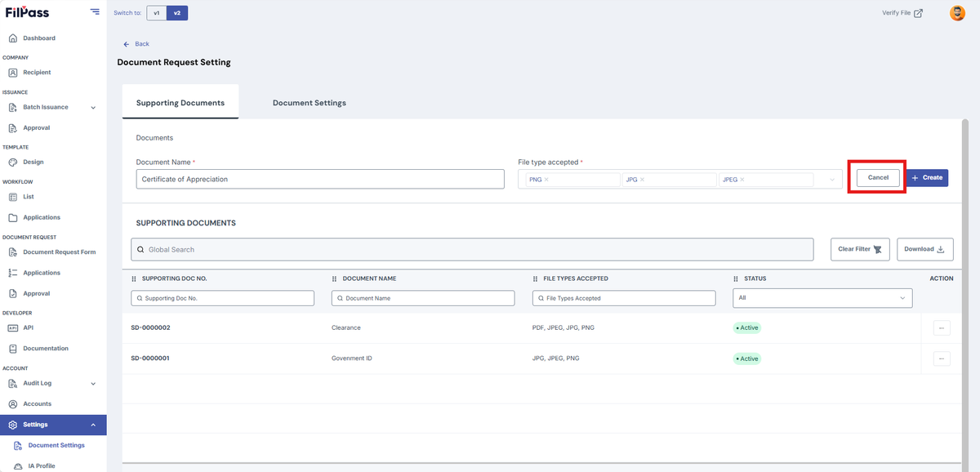Screen dimensions: 980x472
Task: Collapse the sidebar using the menu icon
Action: tap(96, 12)
